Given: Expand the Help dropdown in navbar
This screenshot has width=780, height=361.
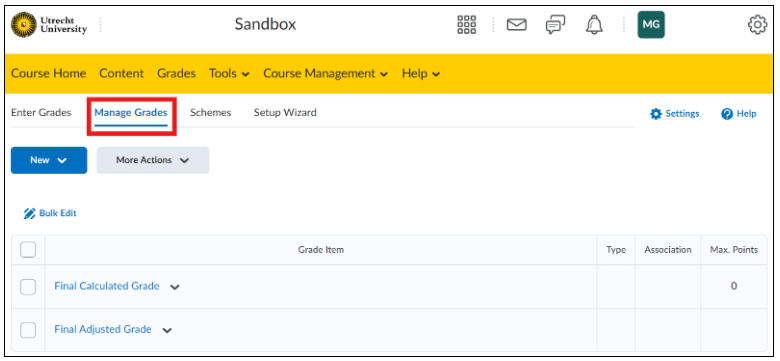Looking at the screenshot, I should click(x=421, y=74).
